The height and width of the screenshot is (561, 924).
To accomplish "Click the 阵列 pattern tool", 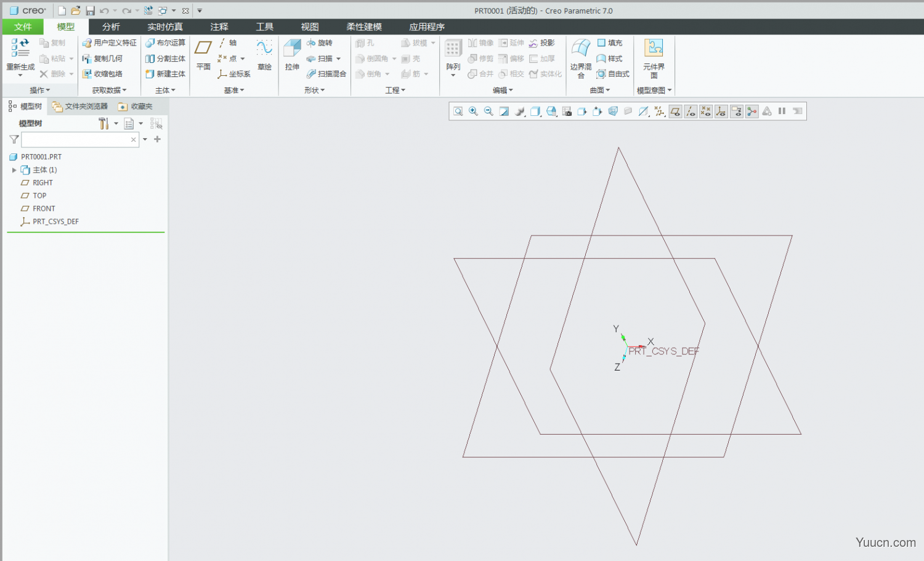I will [x=453, y=58].
